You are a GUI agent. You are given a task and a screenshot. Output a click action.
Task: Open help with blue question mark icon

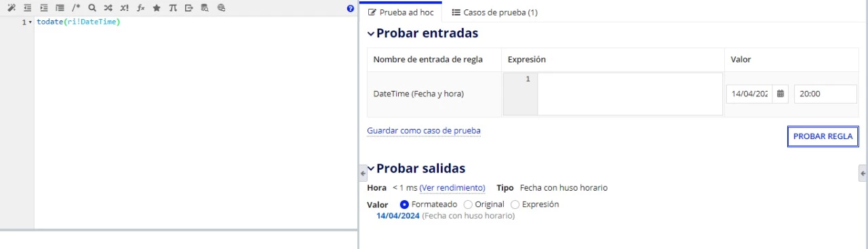[351, 9]
